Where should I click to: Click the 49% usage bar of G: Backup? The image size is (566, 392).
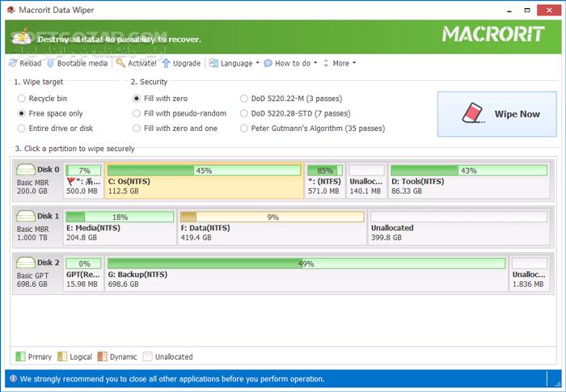(306, 263)
